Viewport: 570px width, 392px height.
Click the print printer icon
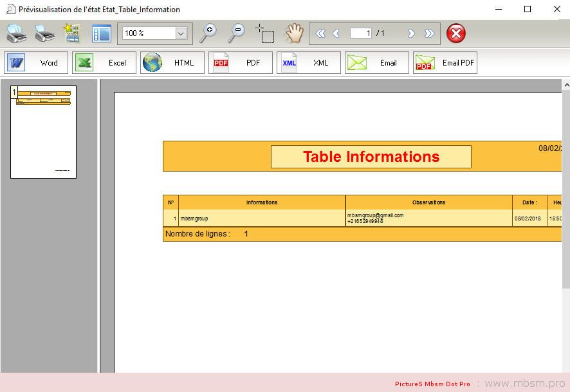[16, 33]
